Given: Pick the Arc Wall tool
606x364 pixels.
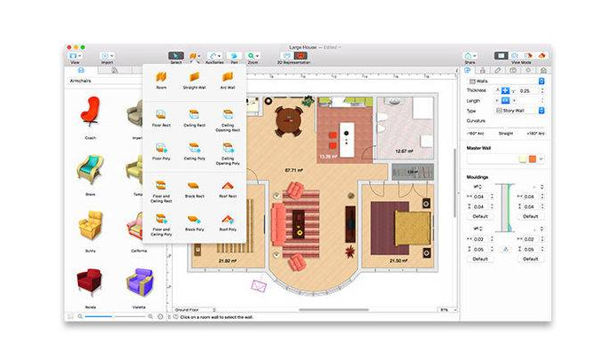Looking at the screenshot, I should [x=228, y=80].
